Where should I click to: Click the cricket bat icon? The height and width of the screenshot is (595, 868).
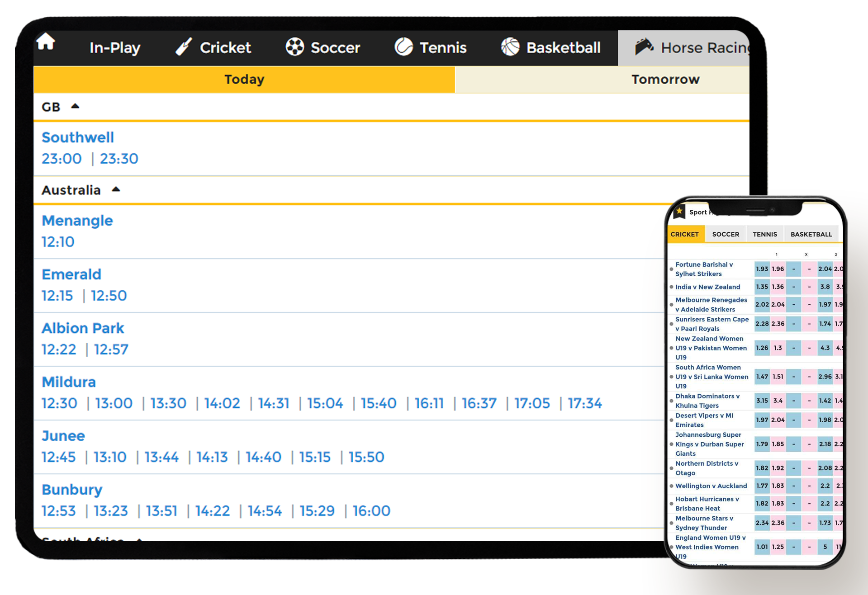(184, 47)
